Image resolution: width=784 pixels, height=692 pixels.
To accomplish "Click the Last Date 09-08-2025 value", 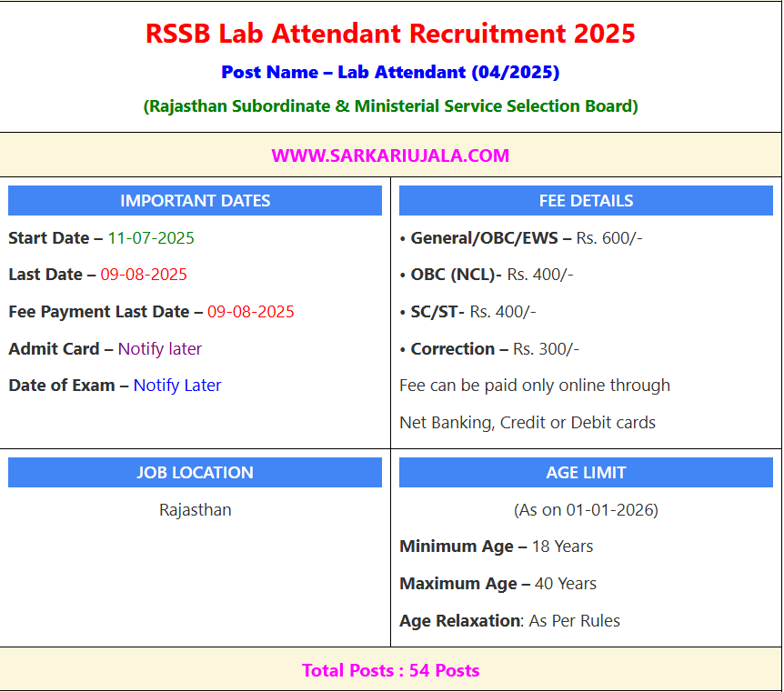I will (x=144, y=275).
